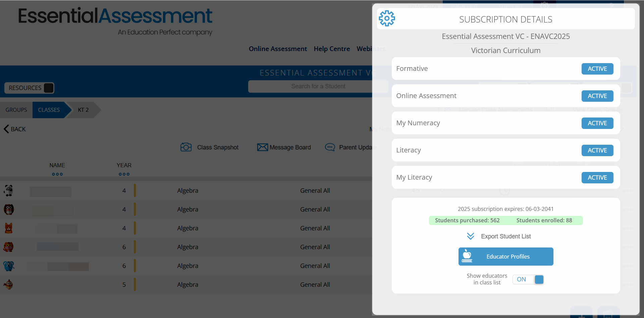Click the lion avatar in fourth student row
Screen dimensions: 644x318
8,247
